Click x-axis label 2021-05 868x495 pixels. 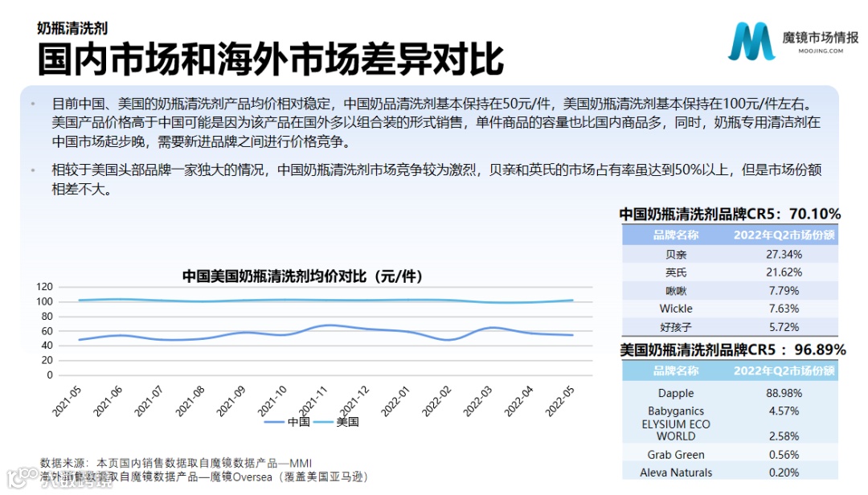67,401
